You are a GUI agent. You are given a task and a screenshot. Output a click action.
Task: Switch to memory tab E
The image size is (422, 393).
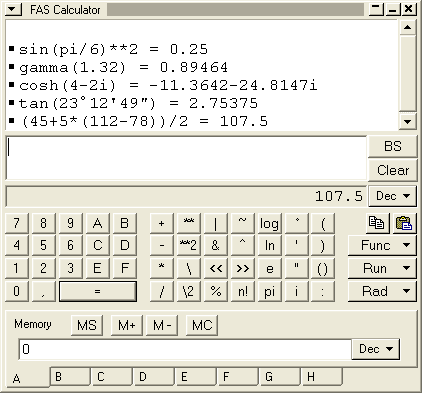tap(196, 377)
